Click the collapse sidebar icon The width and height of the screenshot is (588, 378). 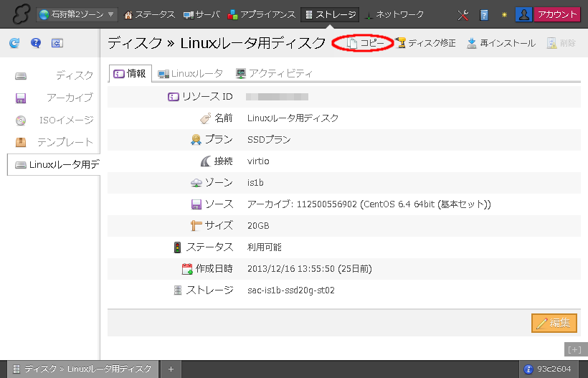tap(57, 44)
